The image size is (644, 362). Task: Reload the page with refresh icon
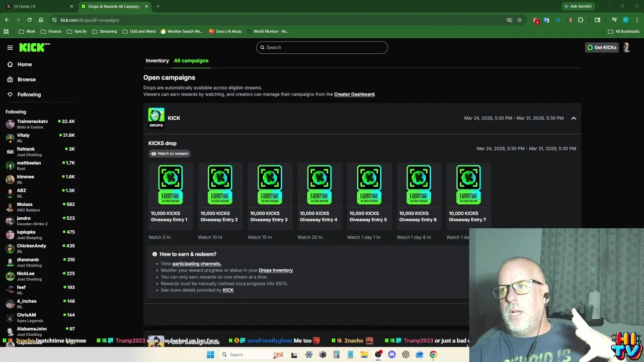(29, 20)
